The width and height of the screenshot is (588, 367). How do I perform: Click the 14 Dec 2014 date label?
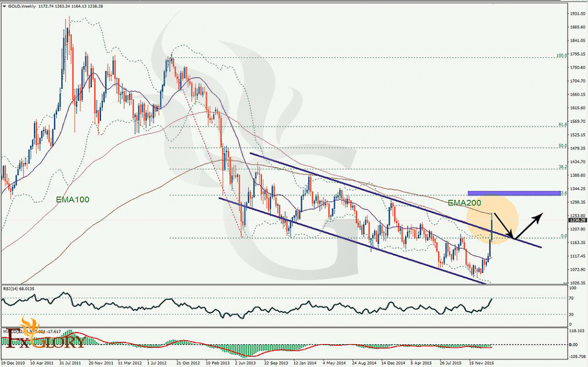coord(393,363)
